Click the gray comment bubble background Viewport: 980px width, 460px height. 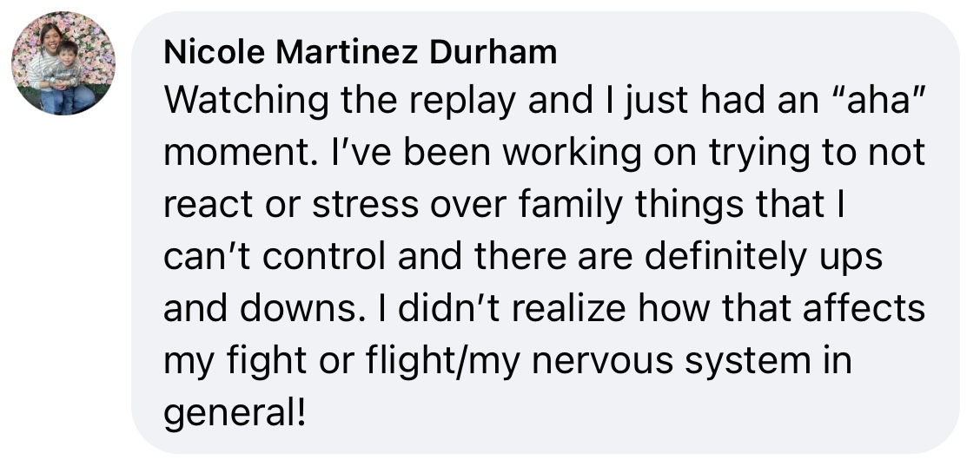(545, 233)
